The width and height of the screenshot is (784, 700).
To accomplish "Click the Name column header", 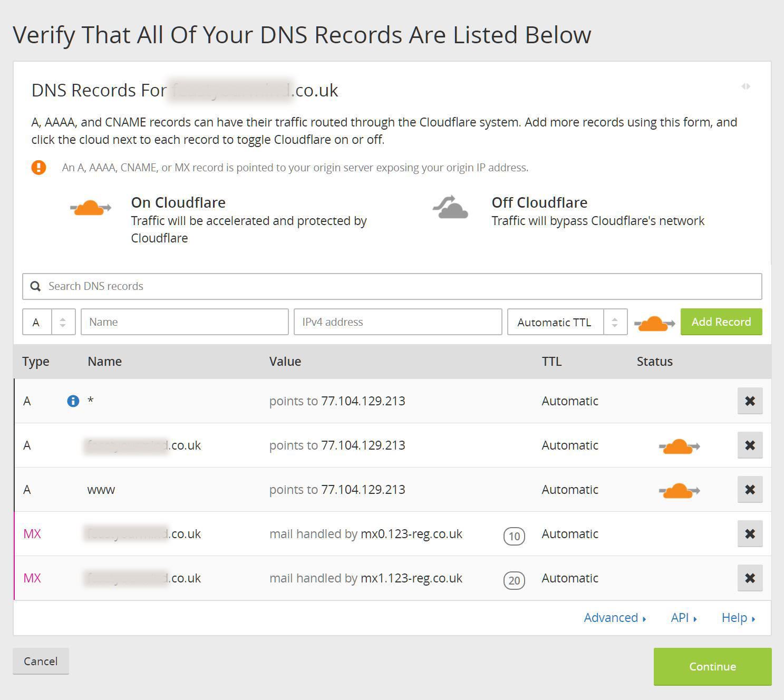I will (104, 362).
